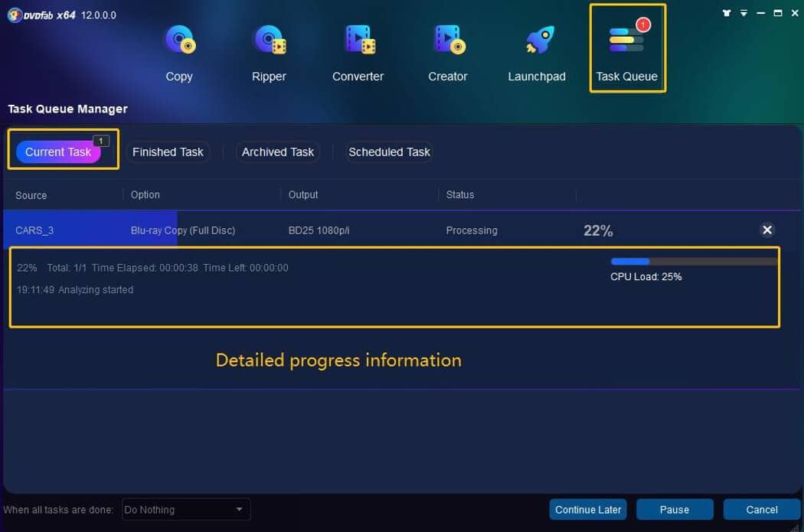Cancel the CARS_3 task with the X

point(767,230)
